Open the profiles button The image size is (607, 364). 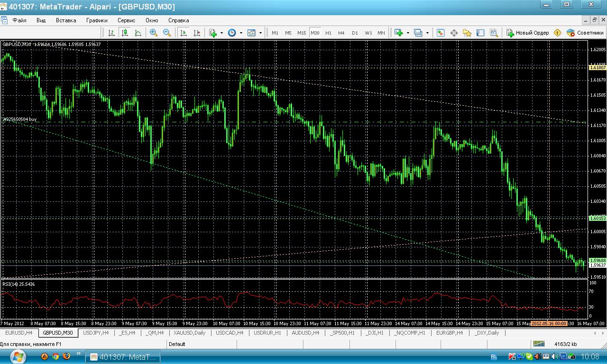[x=418, y=33]
